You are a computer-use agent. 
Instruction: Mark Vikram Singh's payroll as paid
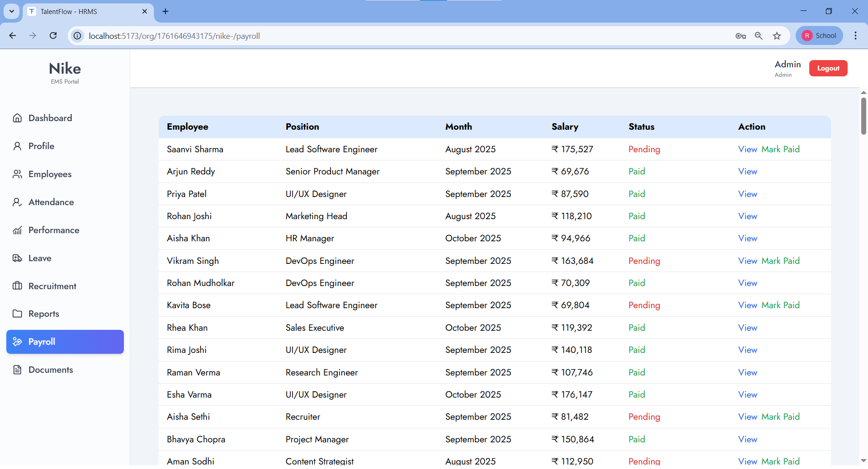[781, 261]
